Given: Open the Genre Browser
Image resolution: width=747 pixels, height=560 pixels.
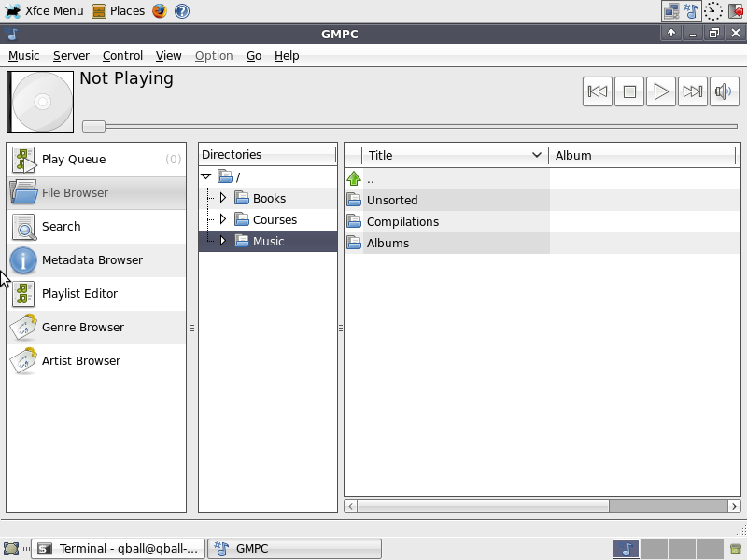Looking at the screenshot, I should pos(96,328).
